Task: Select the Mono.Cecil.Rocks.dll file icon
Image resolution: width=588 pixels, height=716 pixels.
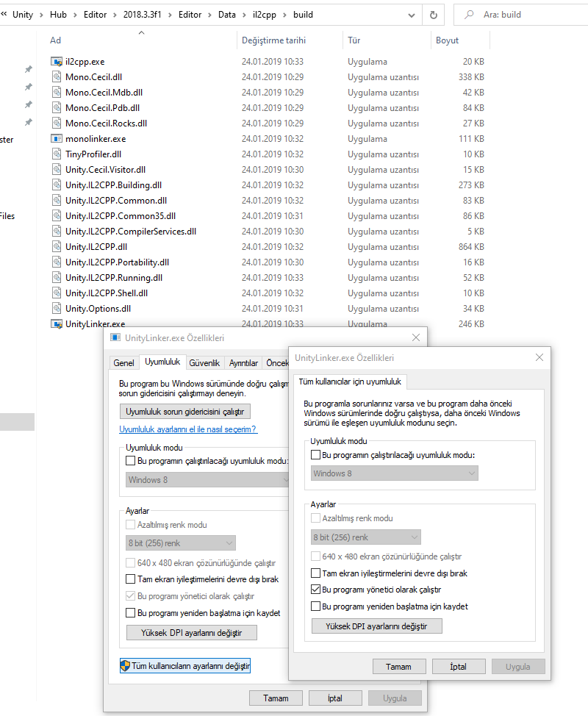Action: 57,123
